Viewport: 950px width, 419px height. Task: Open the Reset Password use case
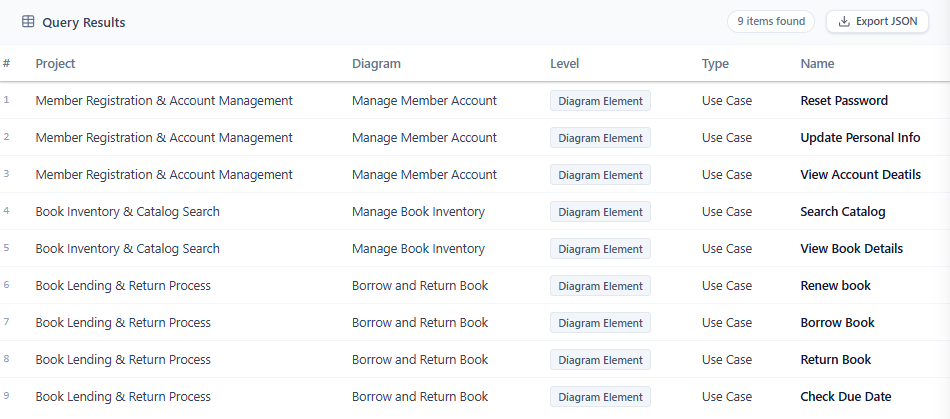[x=844, y=101]
